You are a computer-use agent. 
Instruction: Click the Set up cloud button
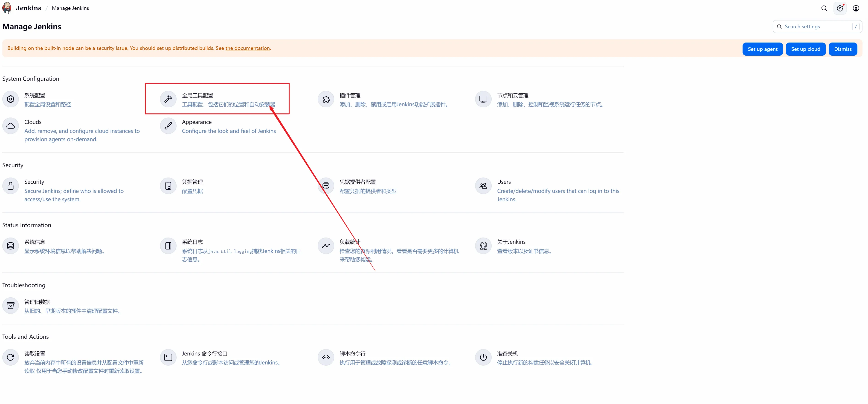(x=806, y=49)
